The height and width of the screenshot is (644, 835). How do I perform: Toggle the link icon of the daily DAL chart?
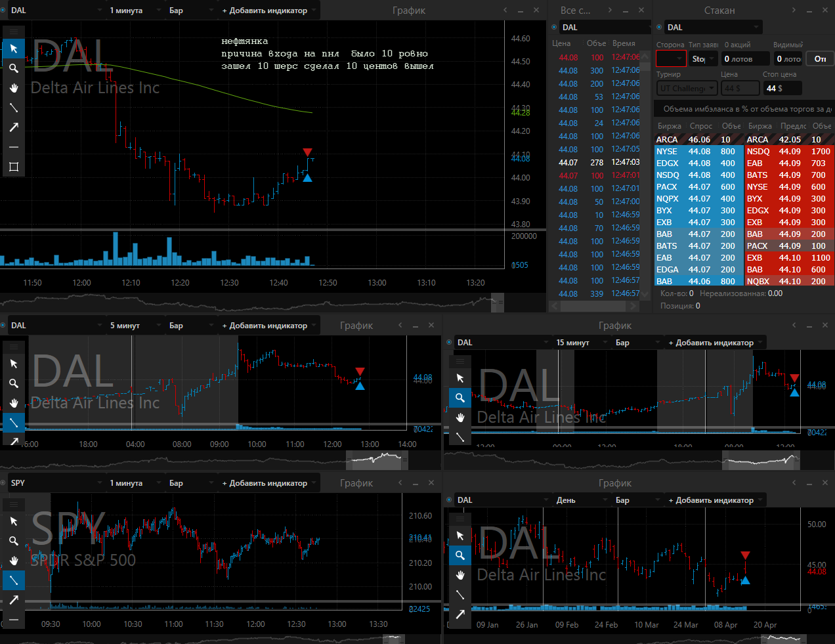(450, 500)
